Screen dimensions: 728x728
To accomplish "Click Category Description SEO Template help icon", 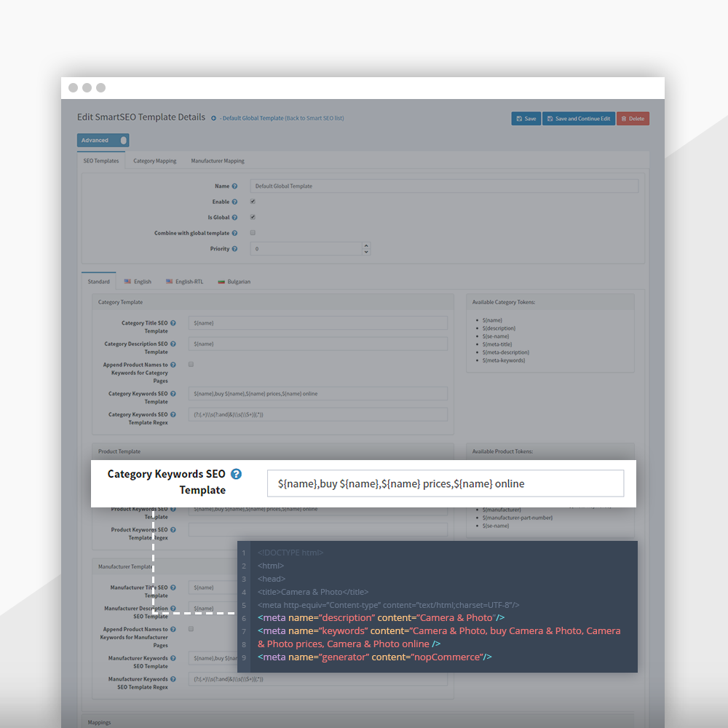I will click(173, 344).
